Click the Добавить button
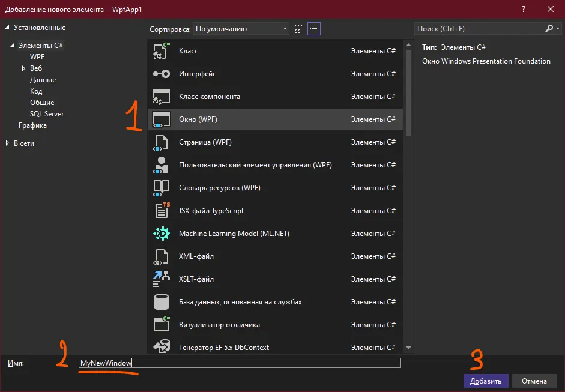The width and height of the screenshot is (565, 392). pyautogui.click(x=485, y=381)
